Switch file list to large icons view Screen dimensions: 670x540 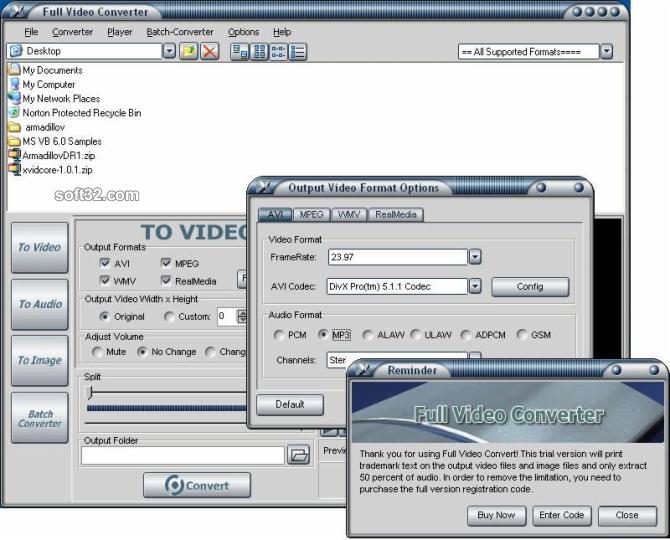pyautogui.click(x=239, y=52)
